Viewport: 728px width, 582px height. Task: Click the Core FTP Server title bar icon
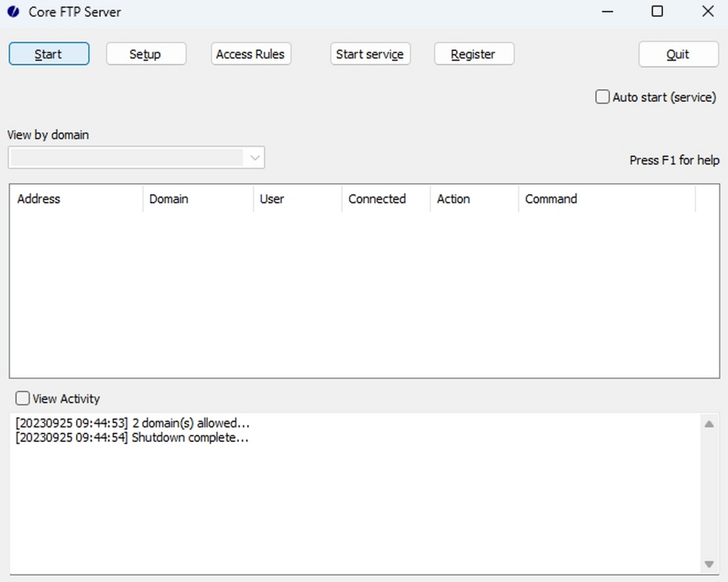13,12
